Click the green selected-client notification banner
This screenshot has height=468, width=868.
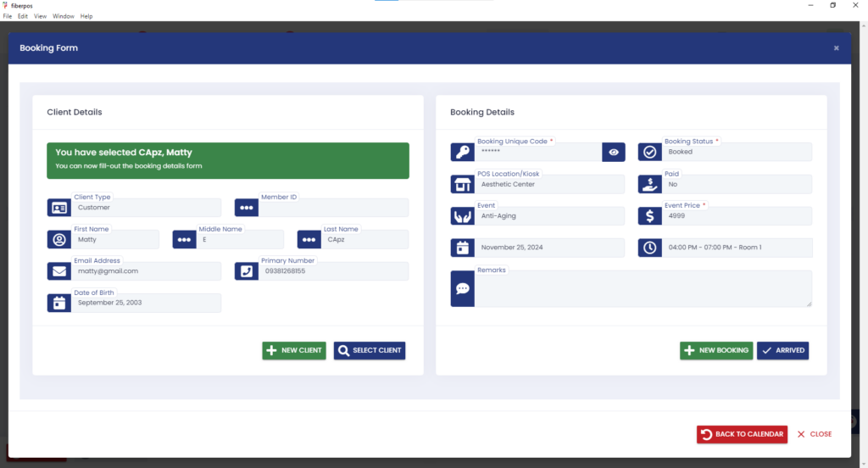(x=228, y=160)
